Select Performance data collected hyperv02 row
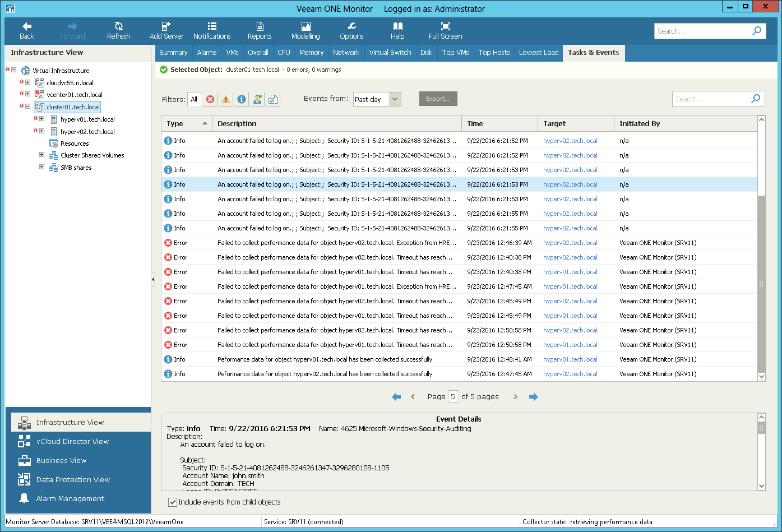Image resolution: width=782 pixels, height=532 pixels. [x=459, y=374]
